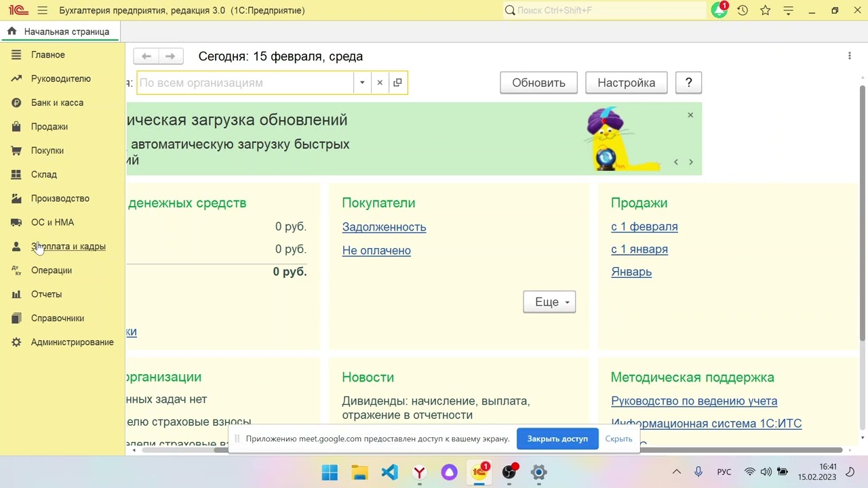Open Операции section
The width and height of the screenshot is (868, 488).
[x=52, y=270]
